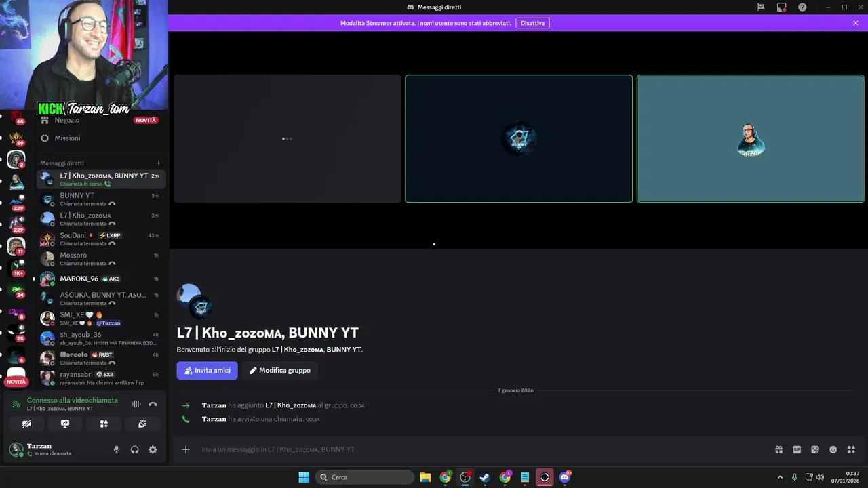Click Tarzan video tile in call
This screenshot has width=868, height=488.
coord(750,138)
